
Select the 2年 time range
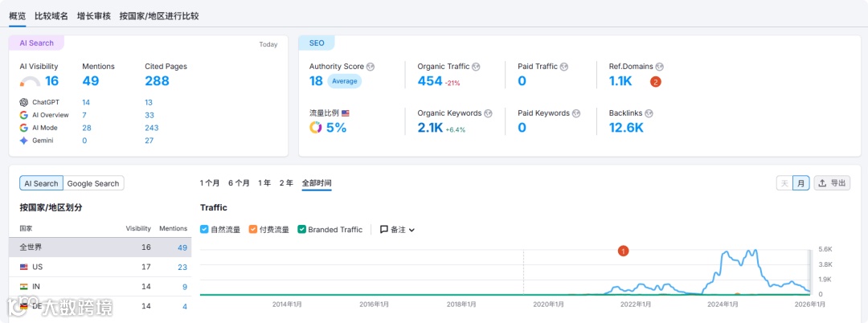(x=286, y=183)
